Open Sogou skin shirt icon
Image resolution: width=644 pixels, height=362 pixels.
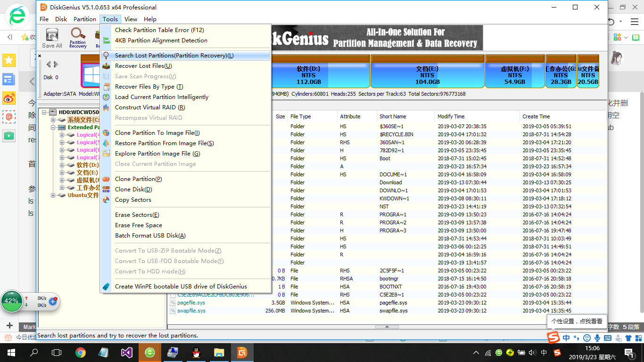click(x=628, y=338)
